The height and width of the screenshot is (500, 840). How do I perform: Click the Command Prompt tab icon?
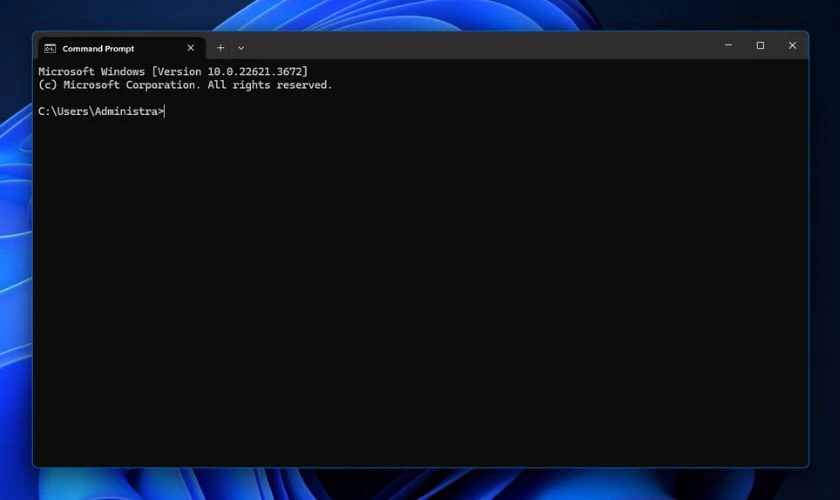pyautogui.click(x=50, y=49)
